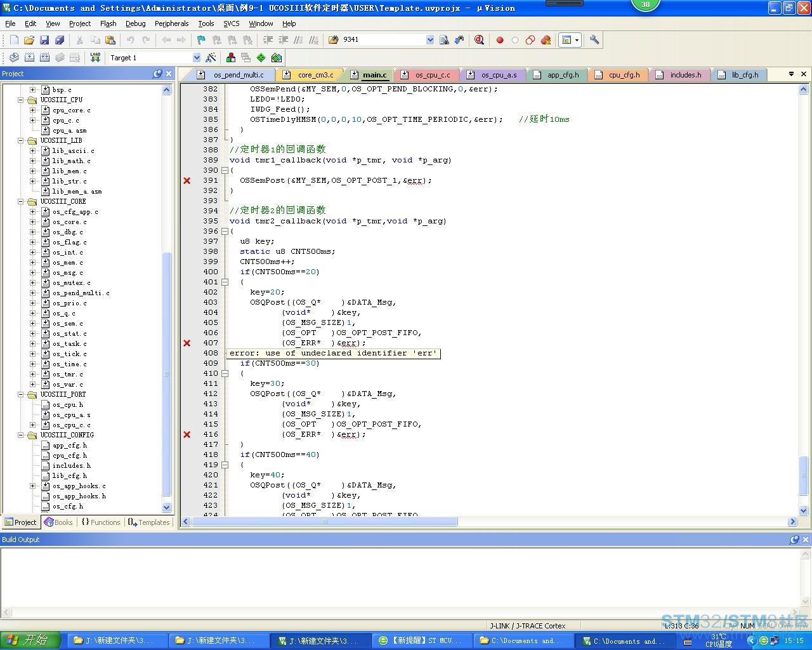Select os_cfg_app.c in project tree

point(75,211)
